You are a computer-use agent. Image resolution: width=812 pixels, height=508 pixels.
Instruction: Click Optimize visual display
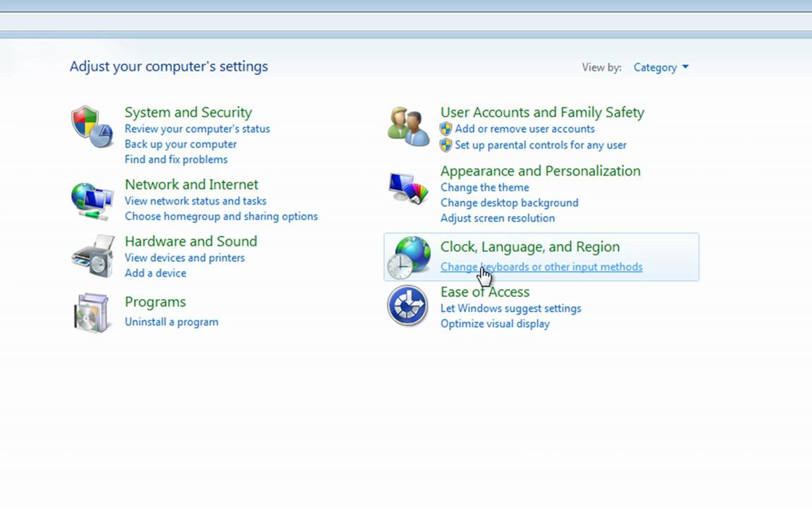(495, 324)
